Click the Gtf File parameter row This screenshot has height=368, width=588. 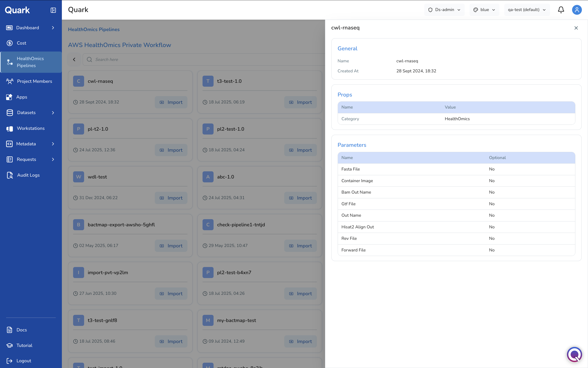(x=456, y=204)
